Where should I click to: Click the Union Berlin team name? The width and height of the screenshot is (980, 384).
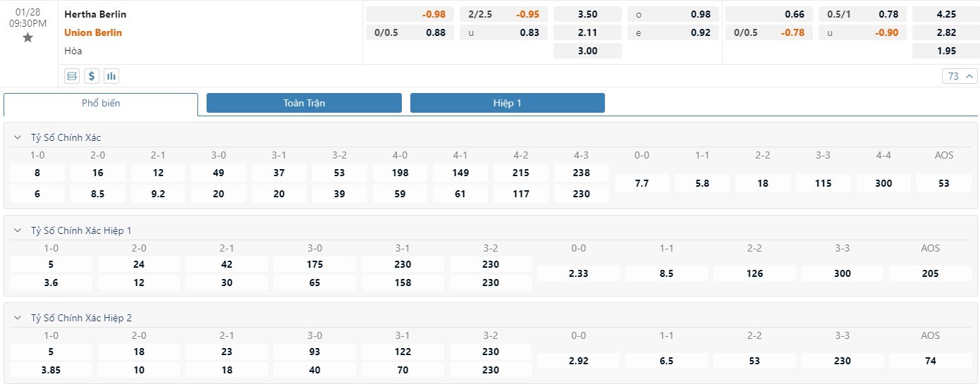pyautogui.click(x=93, y=32)
